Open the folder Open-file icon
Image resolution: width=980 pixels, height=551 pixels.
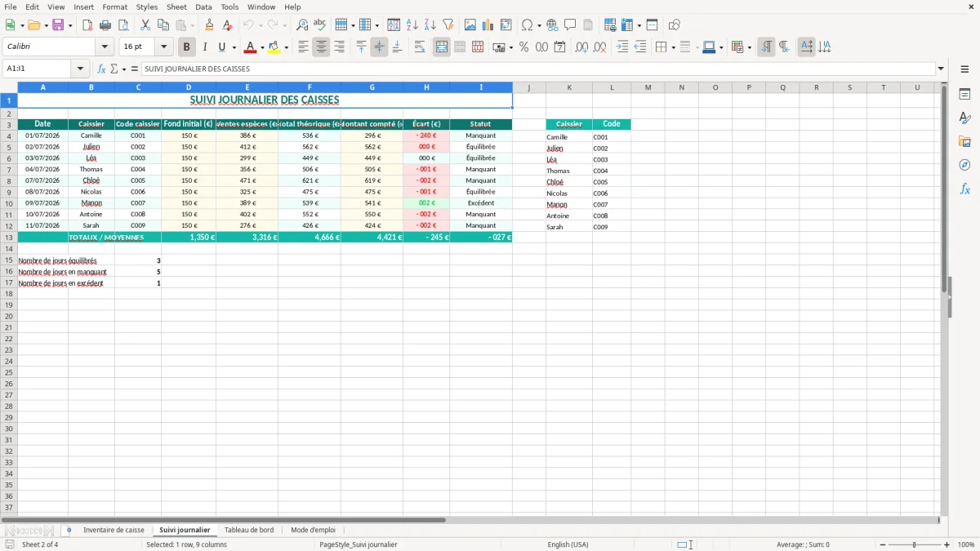pos(33,25)
